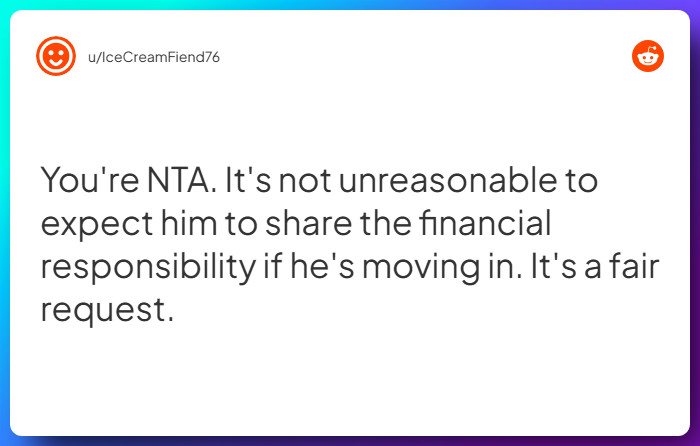Click the word "expect" in the comment
700x446 pixels.
[97, 225]
